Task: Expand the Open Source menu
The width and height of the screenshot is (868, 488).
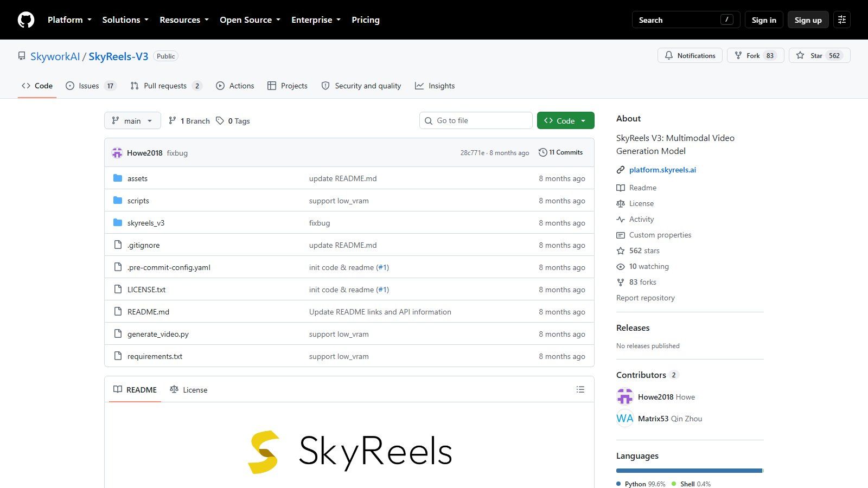Action: point(250,20)
